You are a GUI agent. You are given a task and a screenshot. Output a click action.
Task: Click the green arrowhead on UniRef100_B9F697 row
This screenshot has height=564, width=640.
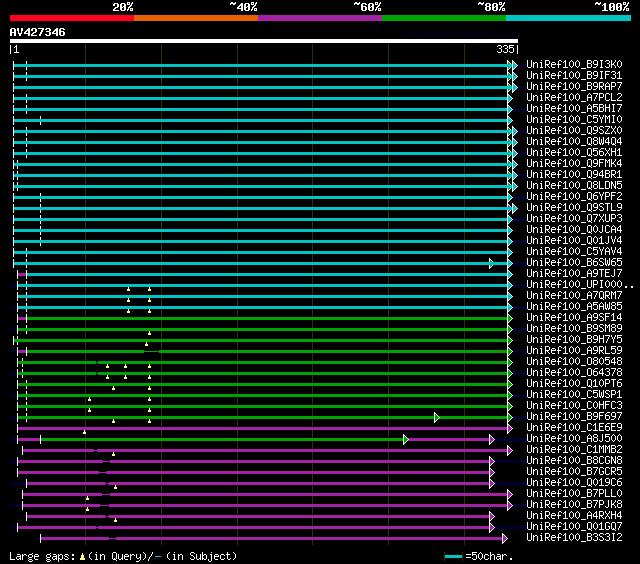click(x=437, y=417)
